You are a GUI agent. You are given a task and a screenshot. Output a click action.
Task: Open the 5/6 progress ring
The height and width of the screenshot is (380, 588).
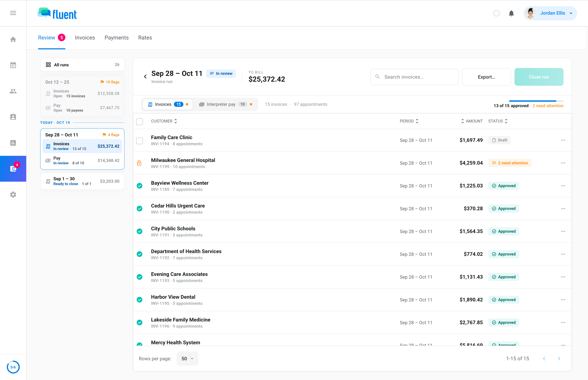[x=13, y=367]
